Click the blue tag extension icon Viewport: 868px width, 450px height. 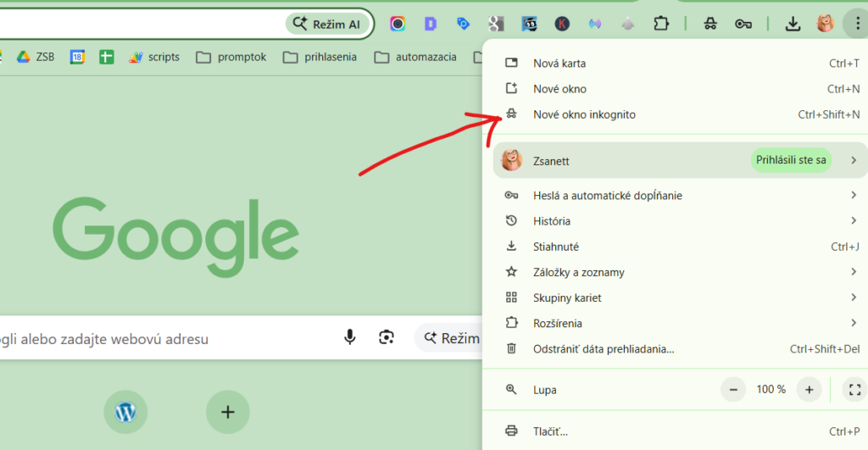464,24
